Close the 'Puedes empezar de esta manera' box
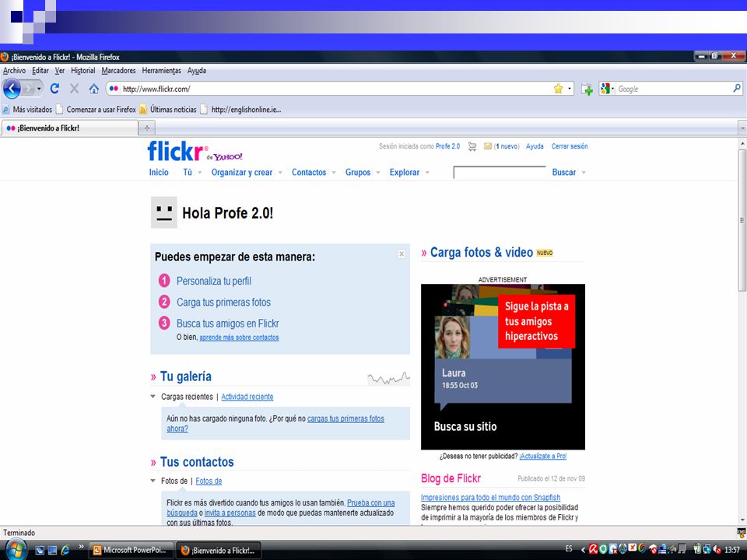The width and height of the screenshot is (747, 560). click(402, 254)
